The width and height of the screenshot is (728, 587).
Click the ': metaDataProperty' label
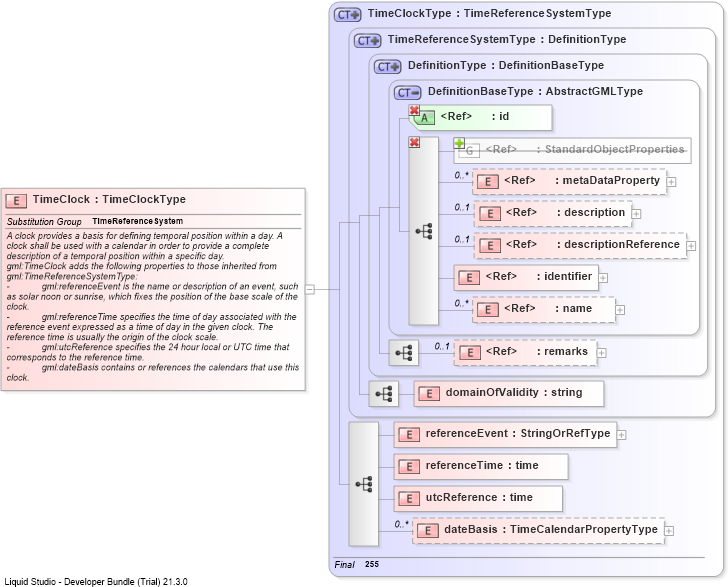click(607, 180)
